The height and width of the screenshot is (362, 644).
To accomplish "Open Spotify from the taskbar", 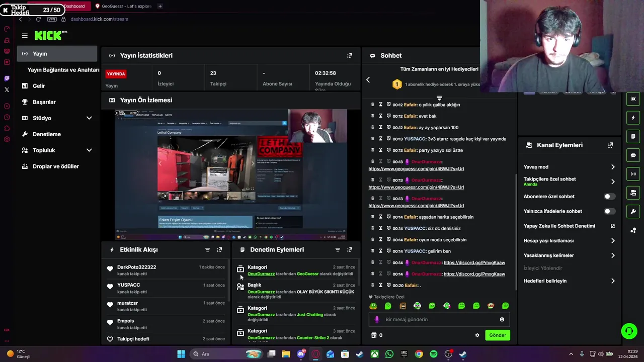I will pyautogui.click(x=434, y=354).
